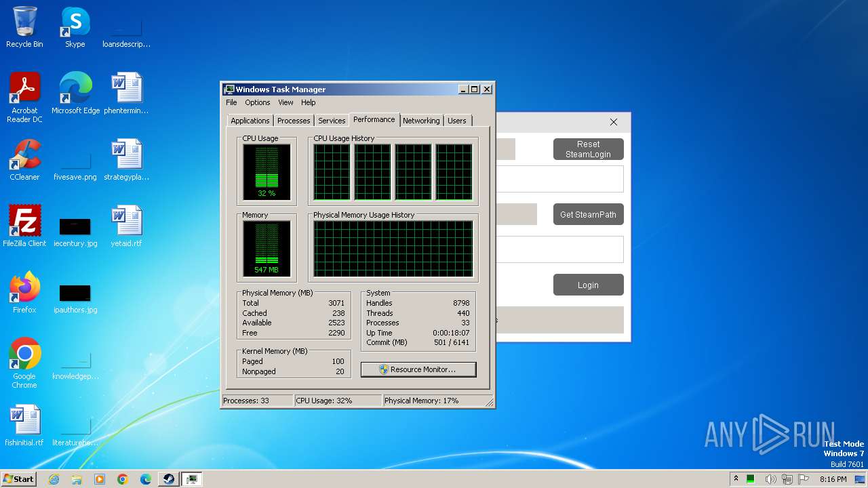Screen dimensions: 868x488
Task: Open the Task Manager File menu
Action: tap(231, 102)
